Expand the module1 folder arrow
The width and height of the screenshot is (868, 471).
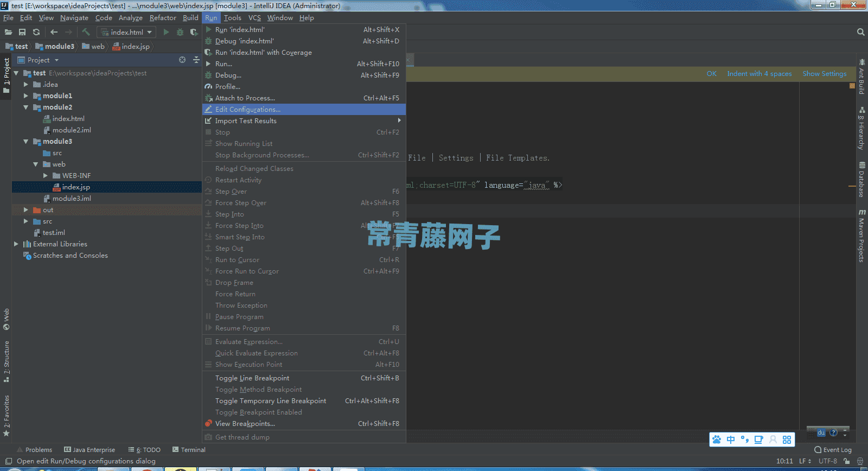[25, 96]
